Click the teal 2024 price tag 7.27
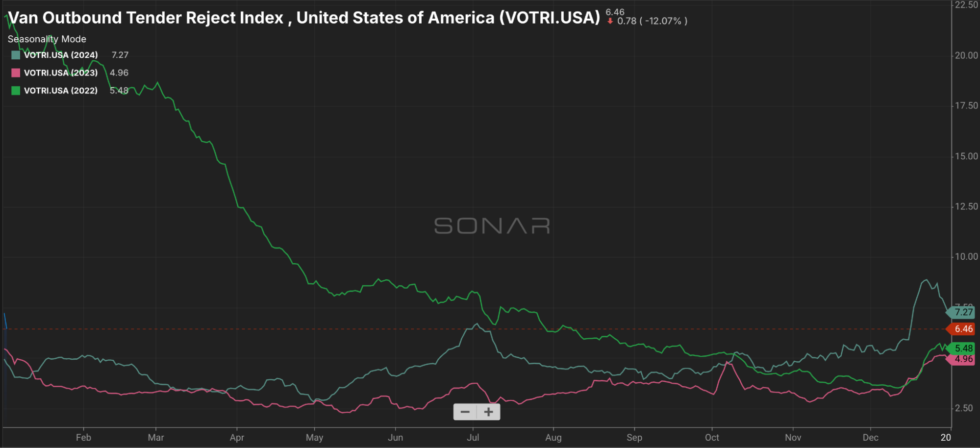Image resolution: width=980 pixels, height=448 pixels. pyautogui.click(x=963, y=312)
